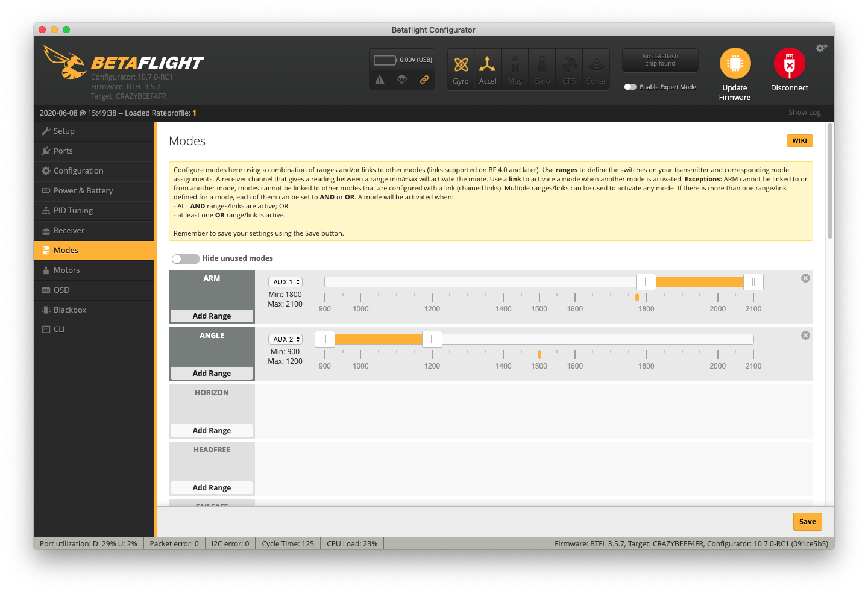Open the ANGLE AUX 2 channel dropdown
This screenshot has height=594, width=868.
pyautogui.click(x=285, y=339)
